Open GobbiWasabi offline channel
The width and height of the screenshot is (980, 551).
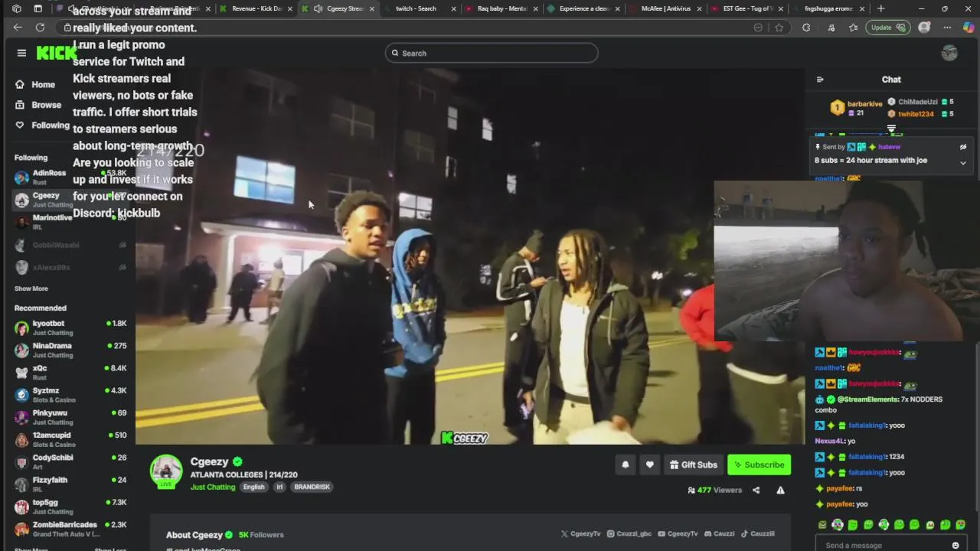point(70,245)
